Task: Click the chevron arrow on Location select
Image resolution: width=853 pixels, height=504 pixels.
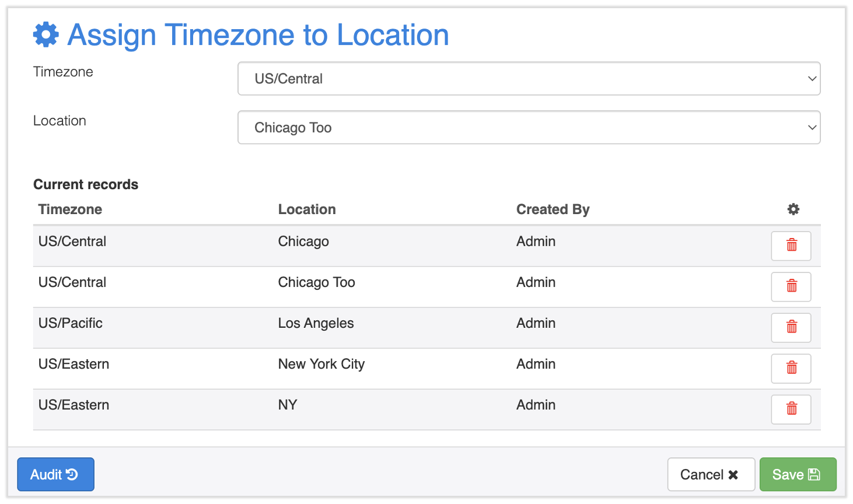Action: click(812, 128)
